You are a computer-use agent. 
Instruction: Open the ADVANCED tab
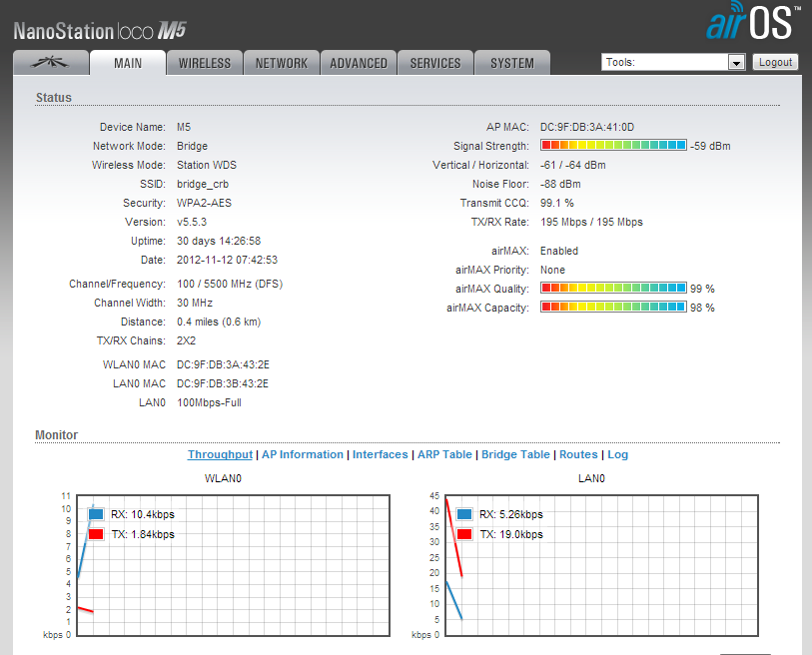point(359,63)
